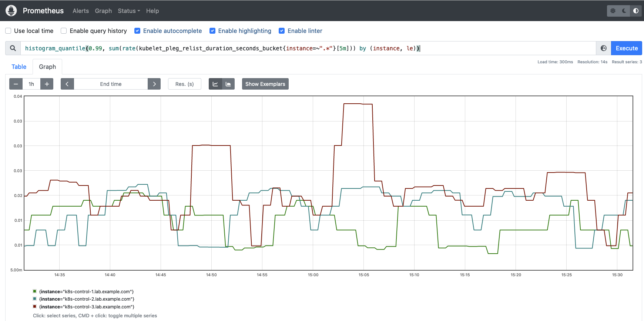Viewport: 644px width, 321px height.
Task: Open the Status dropdown menu
Action: point(129,11)
